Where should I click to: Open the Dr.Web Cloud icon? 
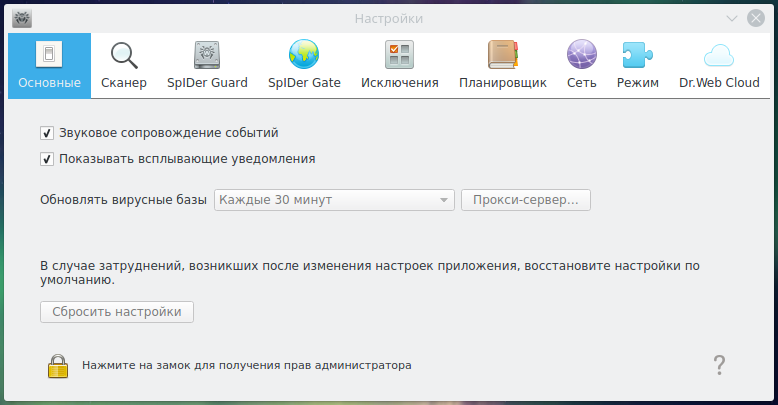coord(719,55)
